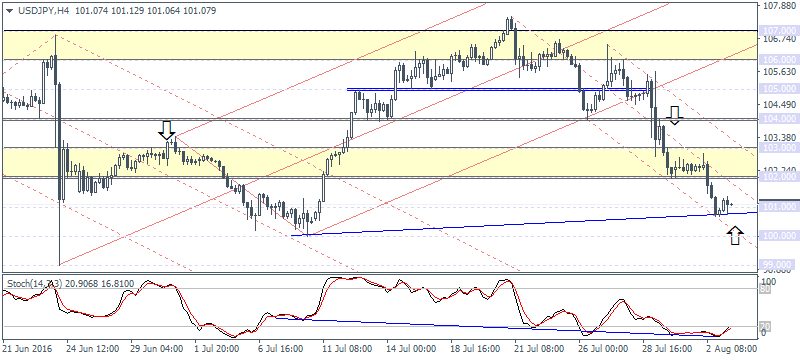Click the high price 101.129 value
Viewport: 800px width, 360px height.
coord(128,10)
